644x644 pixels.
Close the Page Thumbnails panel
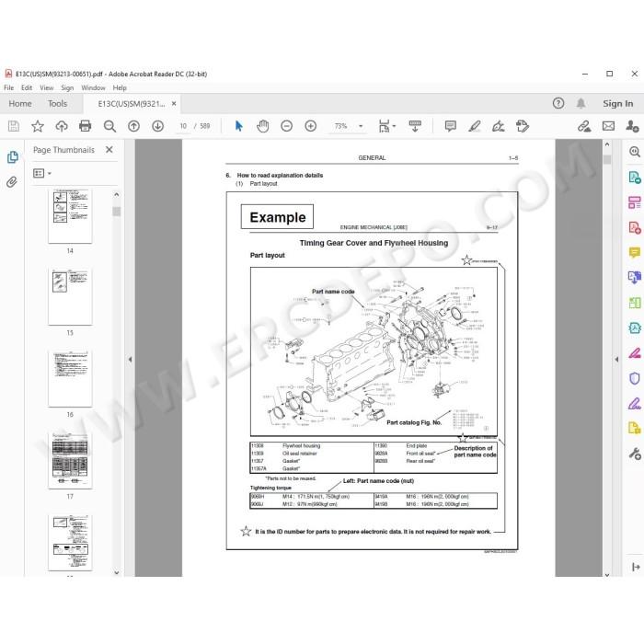coord(109,149)
